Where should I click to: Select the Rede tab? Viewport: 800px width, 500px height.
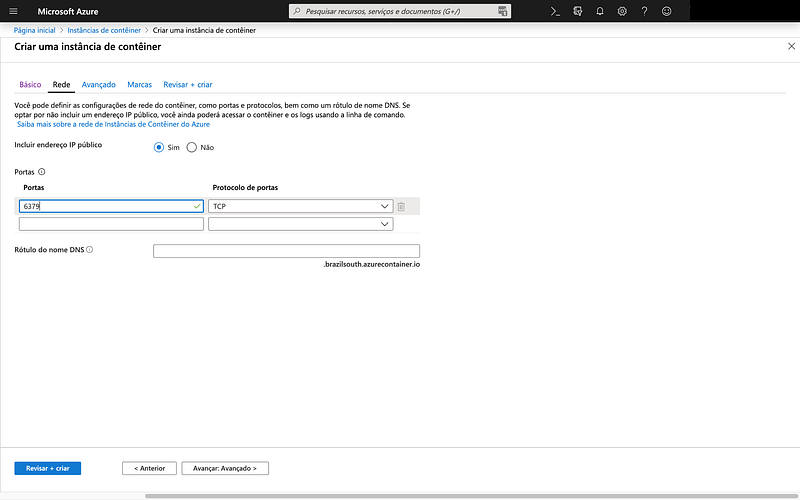coord(61,85)
